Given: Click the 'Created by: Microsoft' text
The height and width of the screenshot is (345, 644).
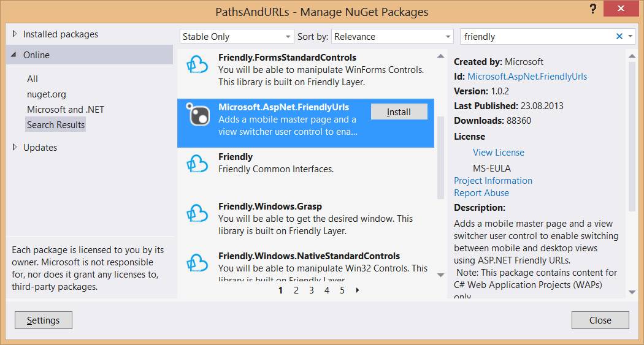Looking at the screenshot, I should point(498,62).
